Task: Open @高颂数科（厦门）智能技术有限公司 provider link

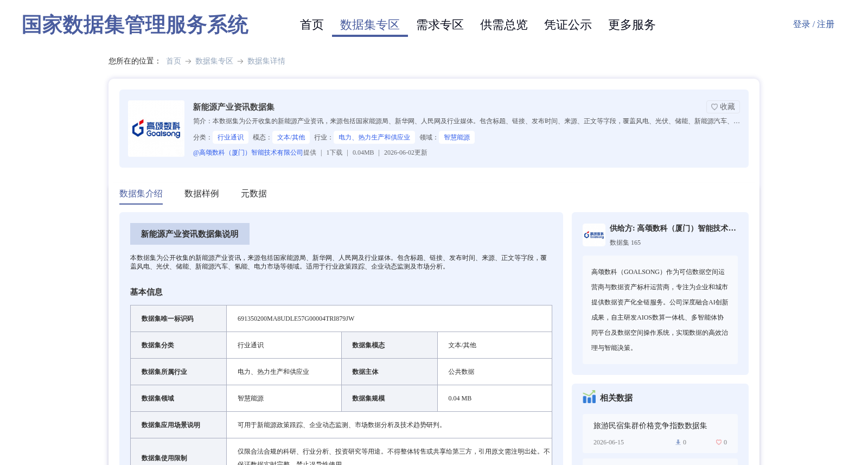Action: pos(248,152)
